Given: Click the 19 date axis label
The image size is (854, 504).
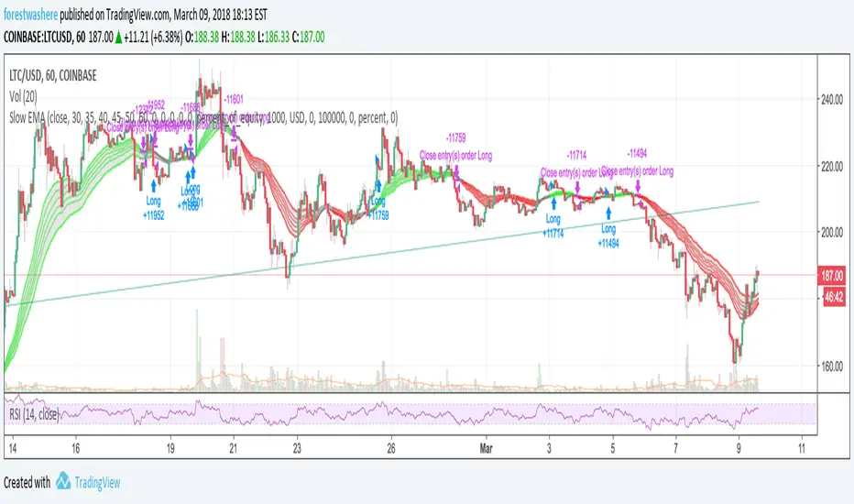Looking at the screenshot, I should (x=170, y=449).
